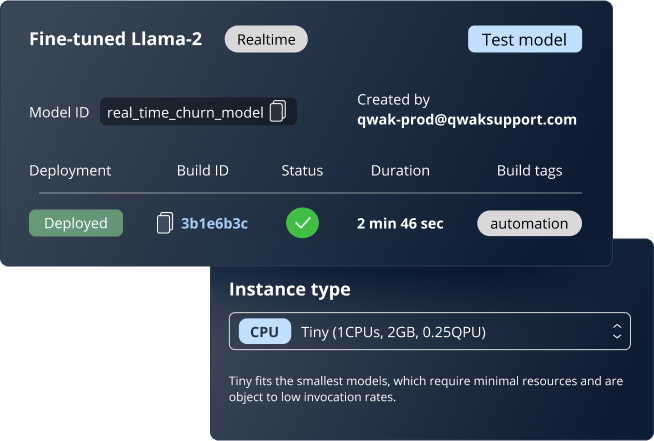Image resolution: width=654 pixels, height=441 pixels.
Task: Click the Created by label
Action: (393, 100)
